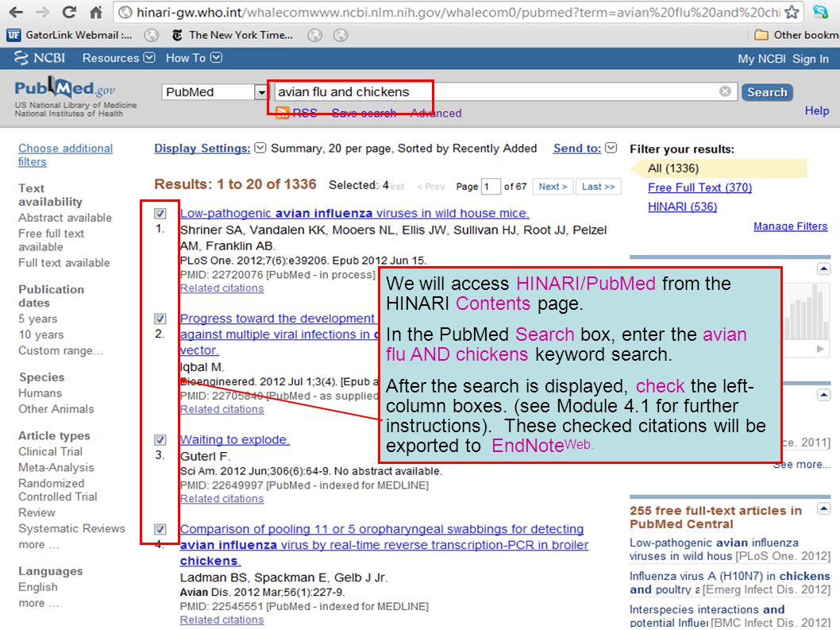840x630 pixels.
Task: Select All (1336) filter
Action: [x=672, y=168]
